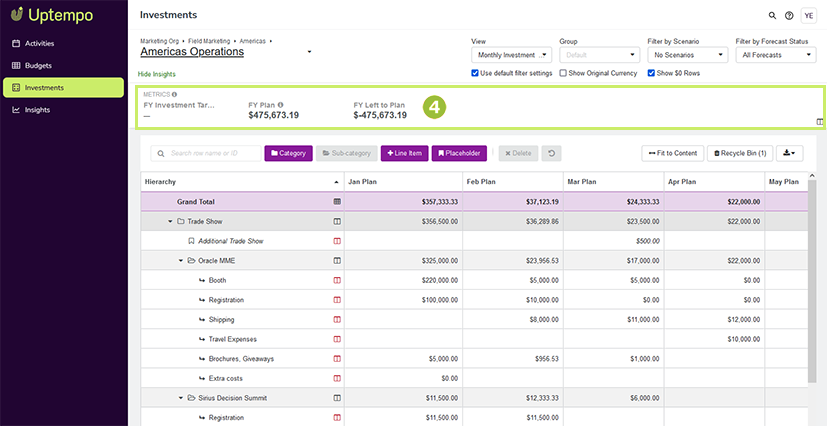Click the Americas Operations heading
The image size is (827, 426).
click(192, 52)
